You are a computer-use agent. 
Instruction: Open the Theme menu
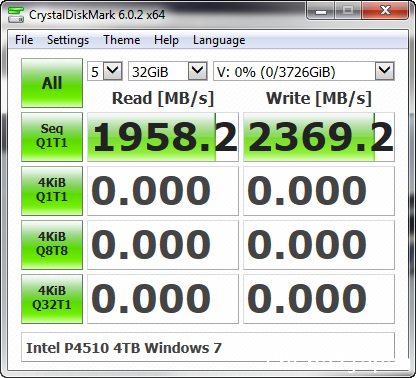[122, 40]
